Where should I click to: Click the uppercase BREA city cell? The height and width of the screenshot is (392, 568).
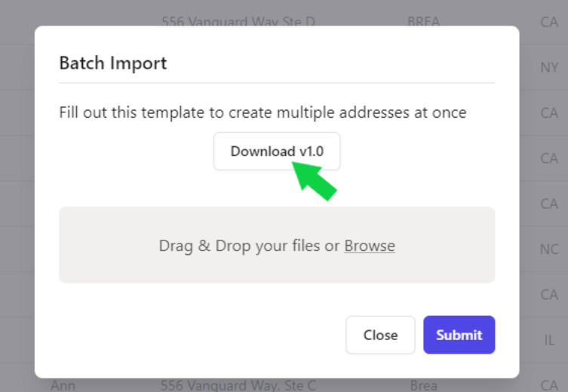pyautogui.click(x=423, y=21)
